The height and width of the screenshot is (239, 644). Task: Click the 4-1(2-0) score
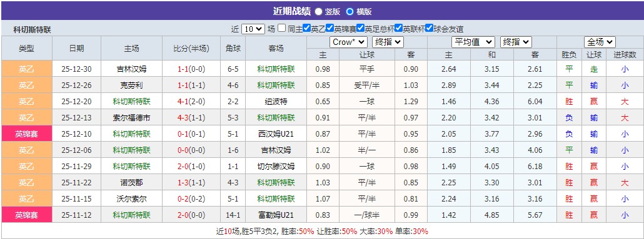191,102
